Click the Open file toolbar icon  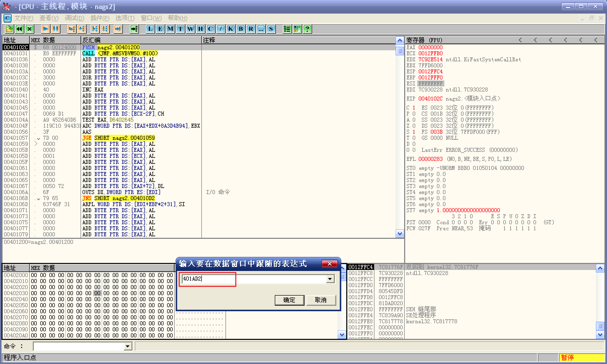click(9, 29)
